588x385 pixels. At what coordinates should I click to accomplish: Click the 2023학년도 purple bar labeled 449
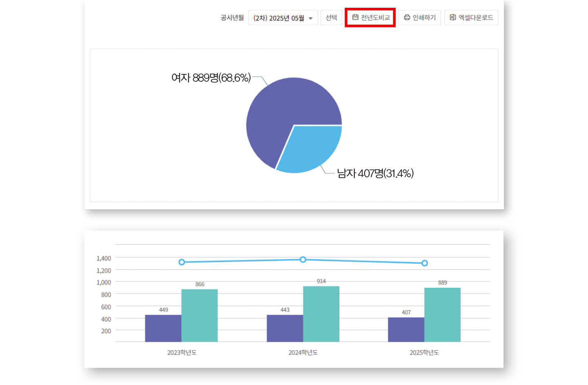point(163,328)
